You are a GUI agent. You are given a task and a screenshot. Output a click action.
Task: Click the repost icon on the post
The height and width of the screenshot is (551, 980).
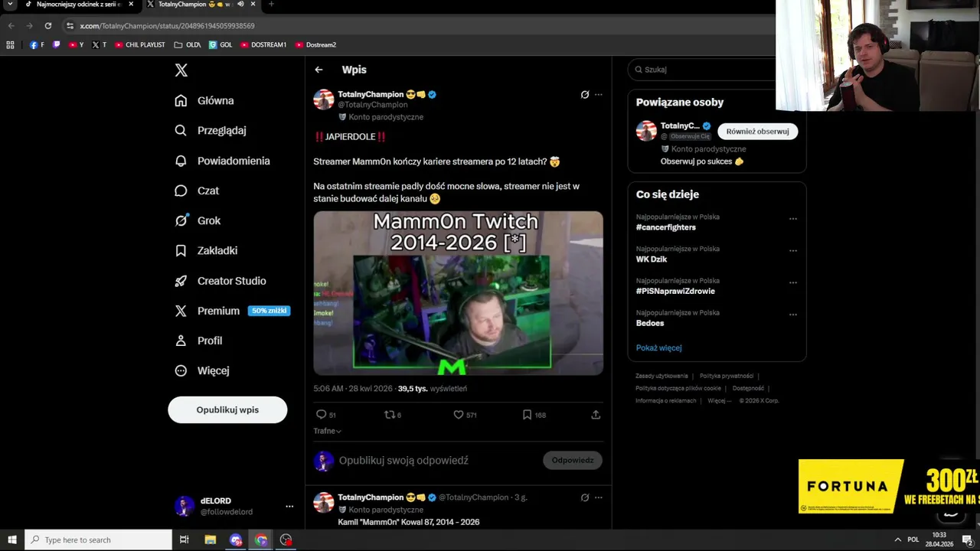[x=389, y=415]
